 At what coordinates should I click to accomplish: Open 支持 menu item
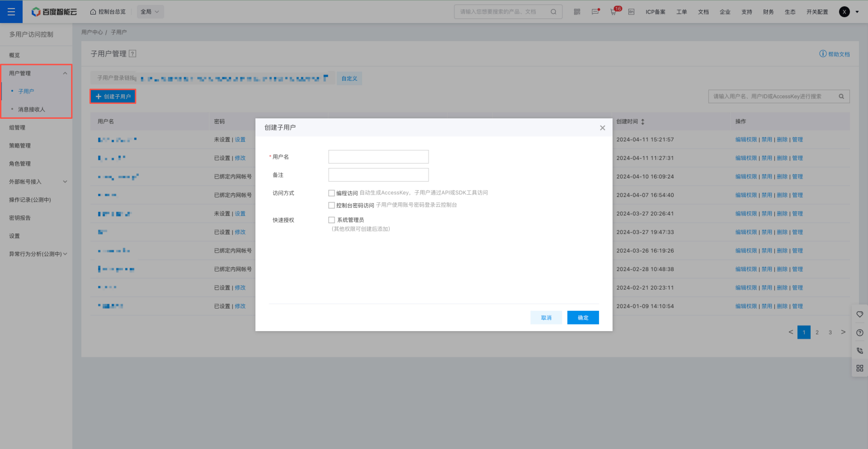point(747,12)
